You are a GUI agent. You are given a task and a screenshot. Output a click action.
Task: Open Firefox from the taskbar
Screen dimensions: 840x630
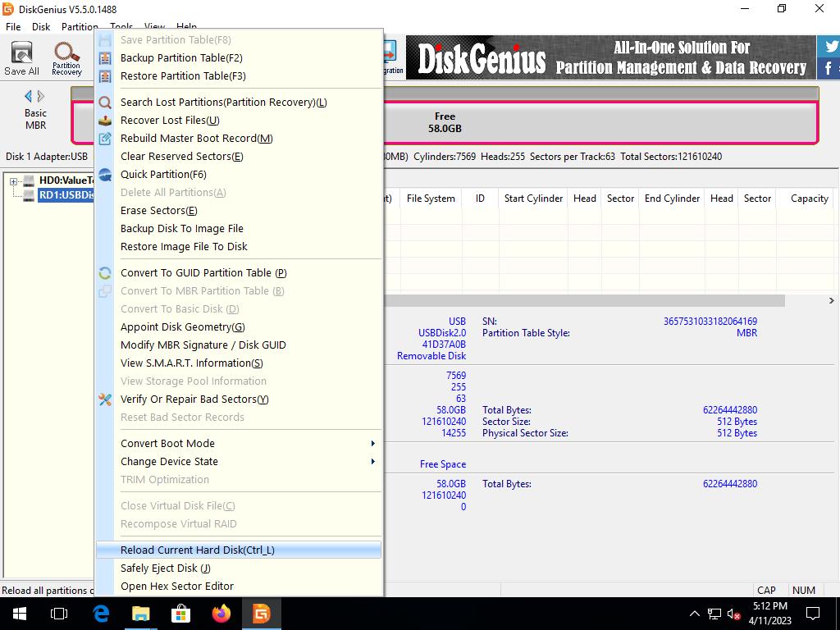click(x=221, y=614)
